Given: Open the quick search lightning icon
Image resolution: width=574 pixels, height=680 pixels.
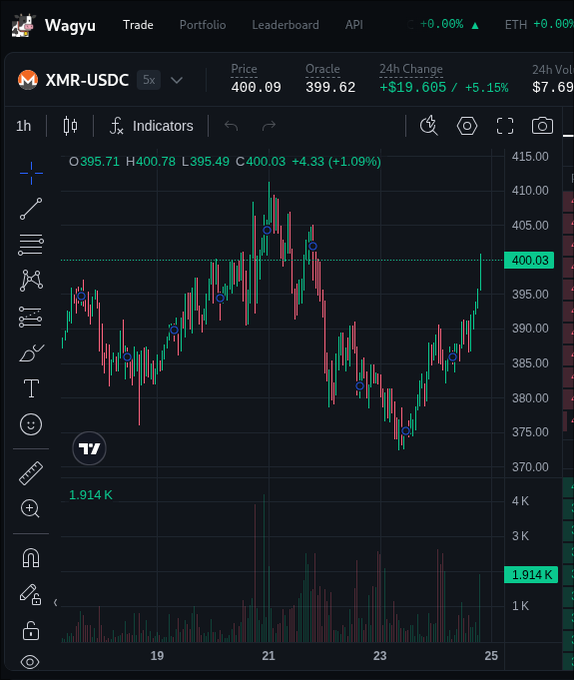Looking at the screenshot, I should click(429, 126).
